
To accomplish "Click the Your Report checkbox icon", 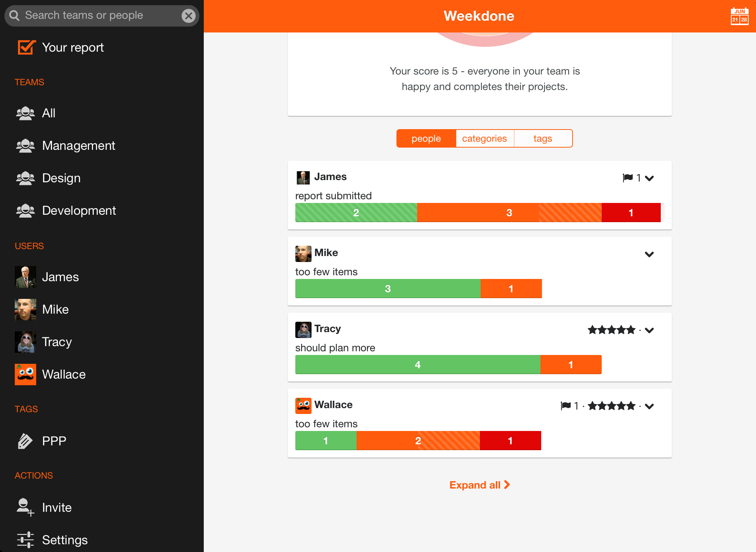I will 26,48.
